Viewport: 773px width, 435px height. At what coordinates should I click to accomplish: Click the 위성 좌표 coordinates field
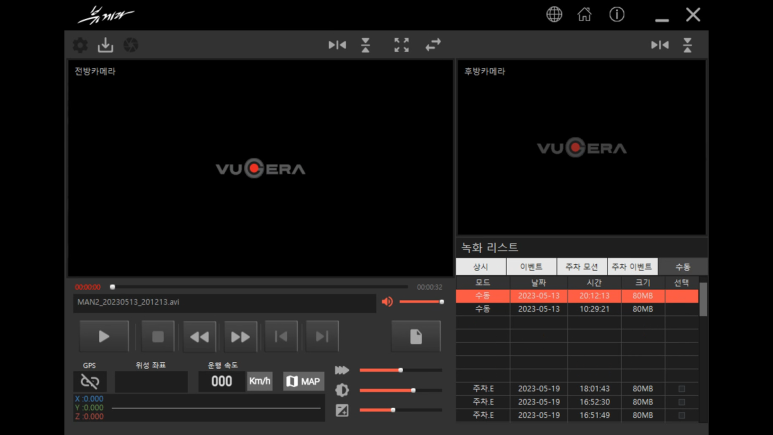151,382
